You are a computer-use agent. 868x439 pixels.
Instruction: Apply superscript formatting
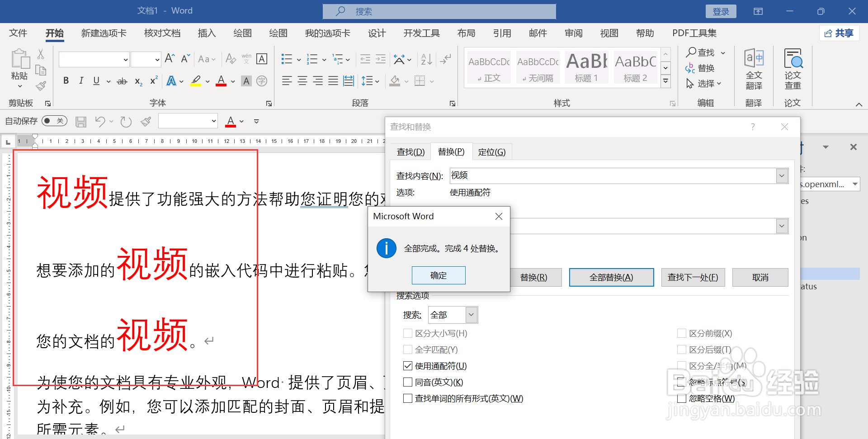point(154,80)
